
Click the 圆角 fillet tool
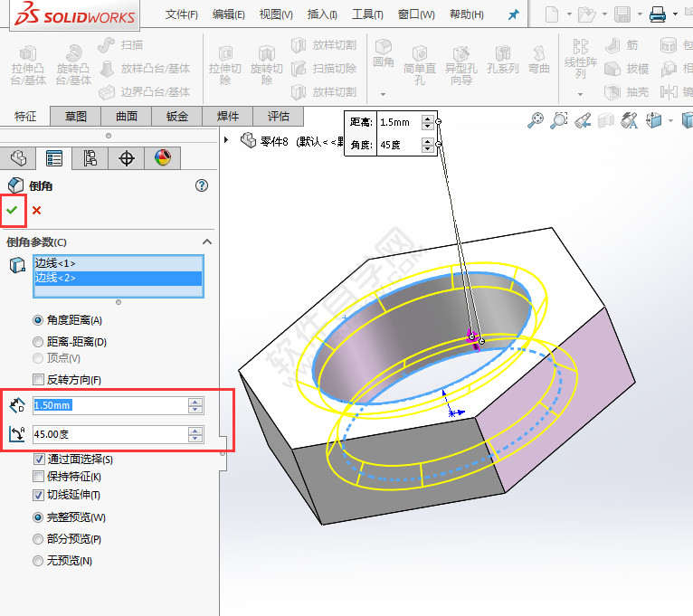coord(384,53)
